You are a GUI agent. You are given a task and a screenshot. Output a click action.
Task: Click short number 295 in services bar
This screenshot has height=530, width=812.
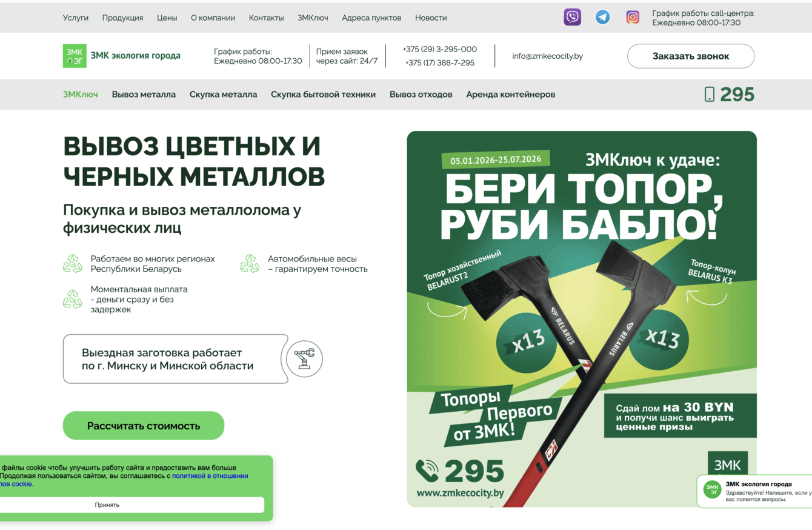pos(737,94)
